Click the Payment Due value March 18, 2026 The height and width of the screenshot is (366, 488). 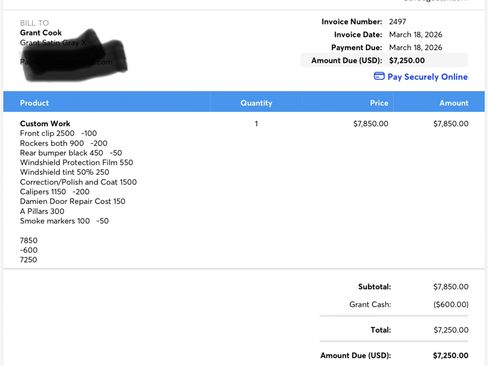pyautogui.click(x=415, y=48)
